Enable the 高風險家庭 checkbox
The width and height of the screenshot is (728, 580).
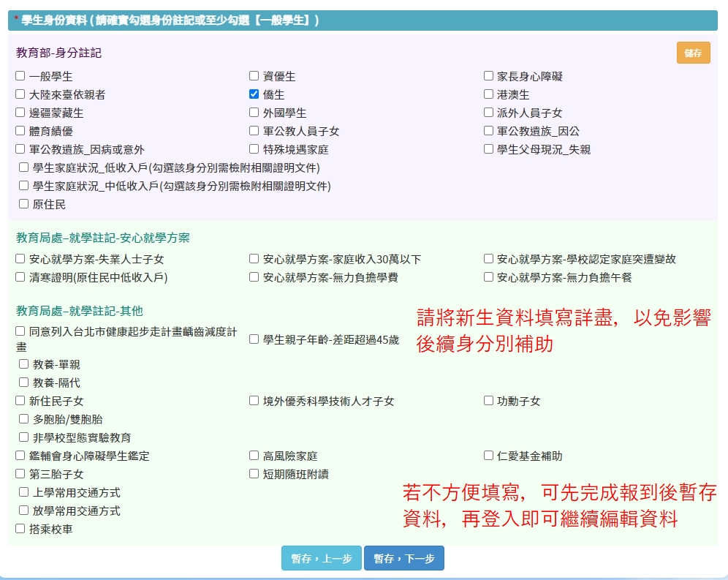(254, 456)
